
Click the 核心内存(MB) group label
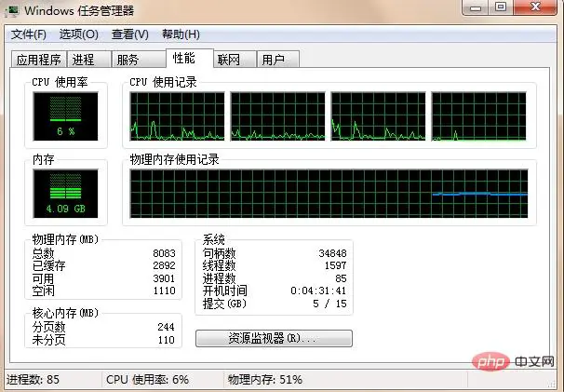(65, 313)
